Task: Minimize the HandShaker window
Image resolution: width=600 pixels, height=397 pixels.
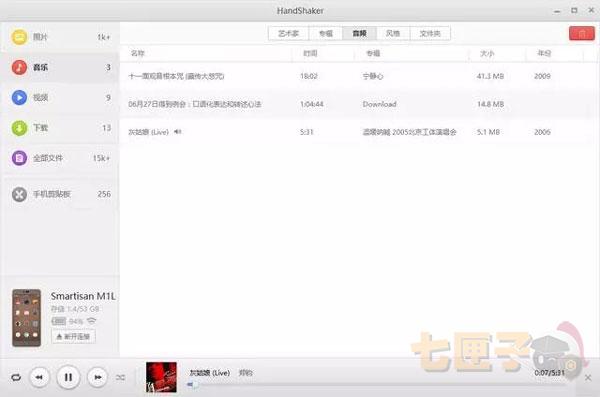Action: pyautogui.click(x=557, y=11)
